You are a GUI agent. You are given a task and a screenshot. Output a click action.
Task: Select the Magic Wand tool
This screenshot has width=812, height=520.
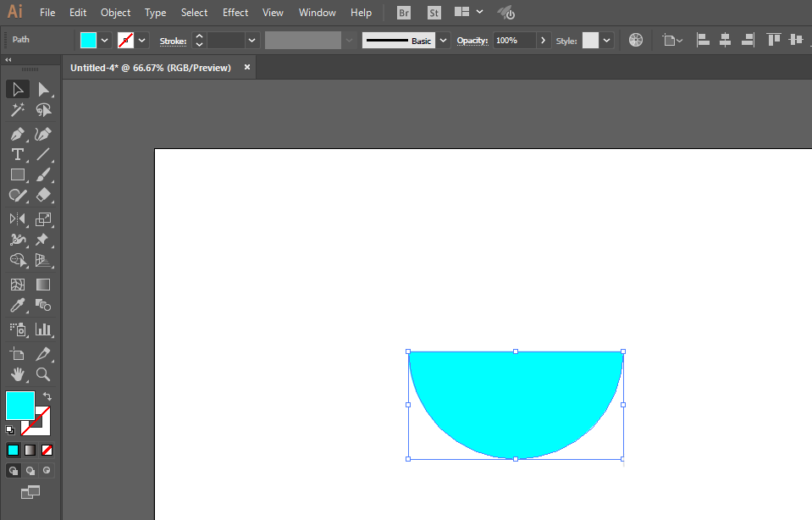[x=18, y=110]
